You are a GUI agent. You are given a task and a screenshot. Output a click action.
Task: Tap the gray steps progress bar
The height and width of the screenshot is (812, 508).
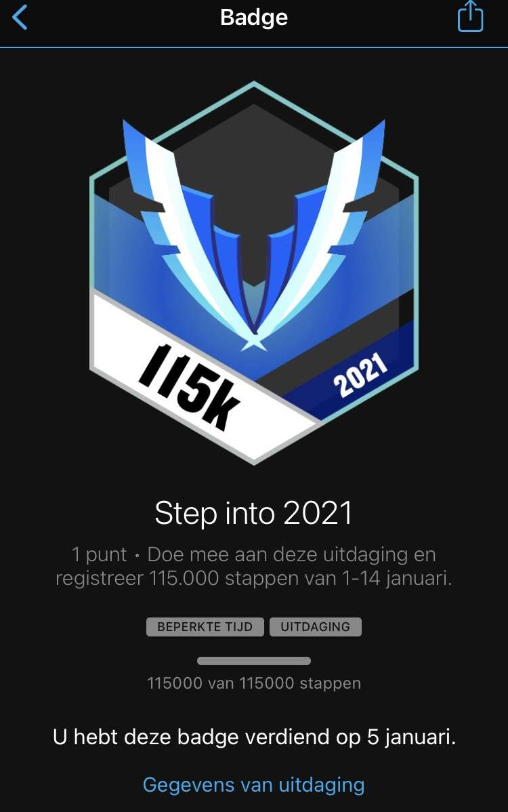pyautogui.click(x=254, y=661)
